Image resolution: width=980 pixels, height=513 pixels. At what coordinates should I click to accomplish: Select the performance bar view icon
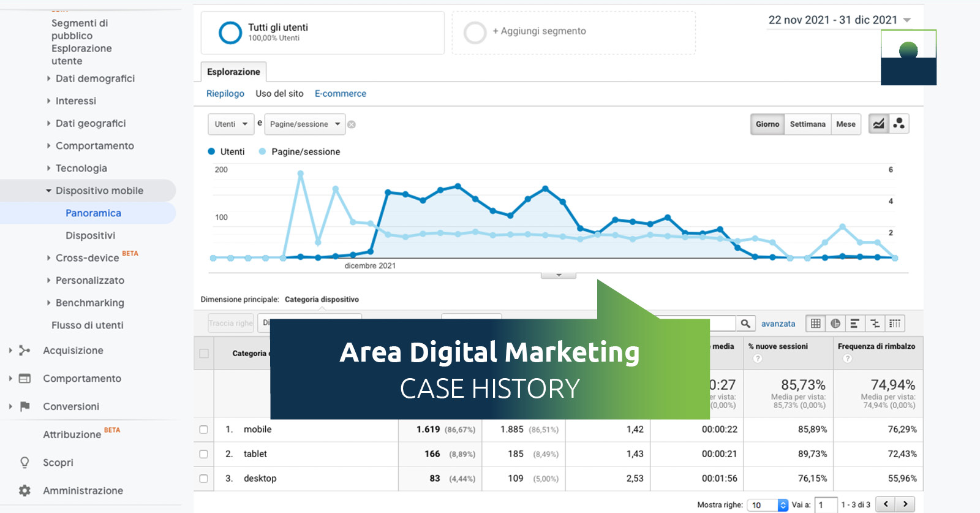pos(855,324)
